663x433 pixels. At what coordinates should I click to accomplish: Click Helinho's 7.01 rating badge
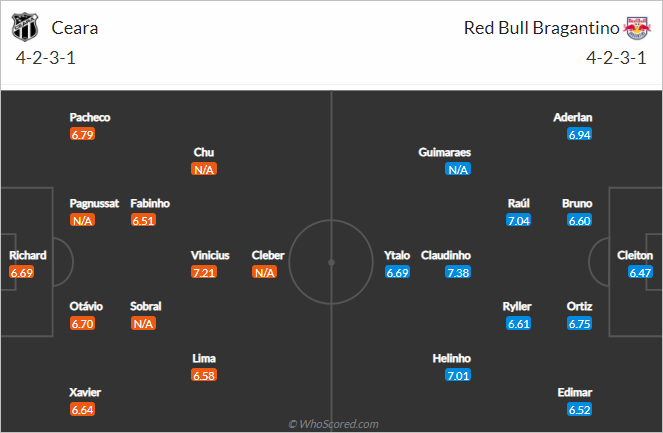pyautogui.click(x=458, y=375)
